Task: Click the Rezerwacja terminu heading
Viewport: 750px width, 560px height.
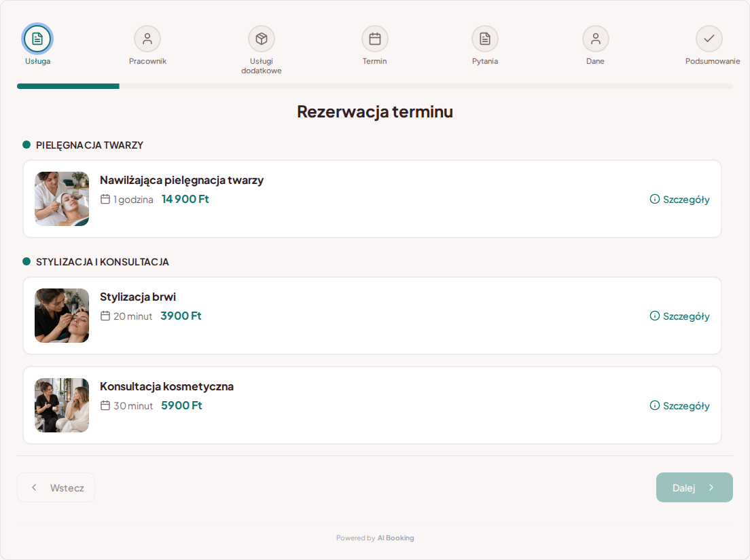Action: click(x=375, y=111)
